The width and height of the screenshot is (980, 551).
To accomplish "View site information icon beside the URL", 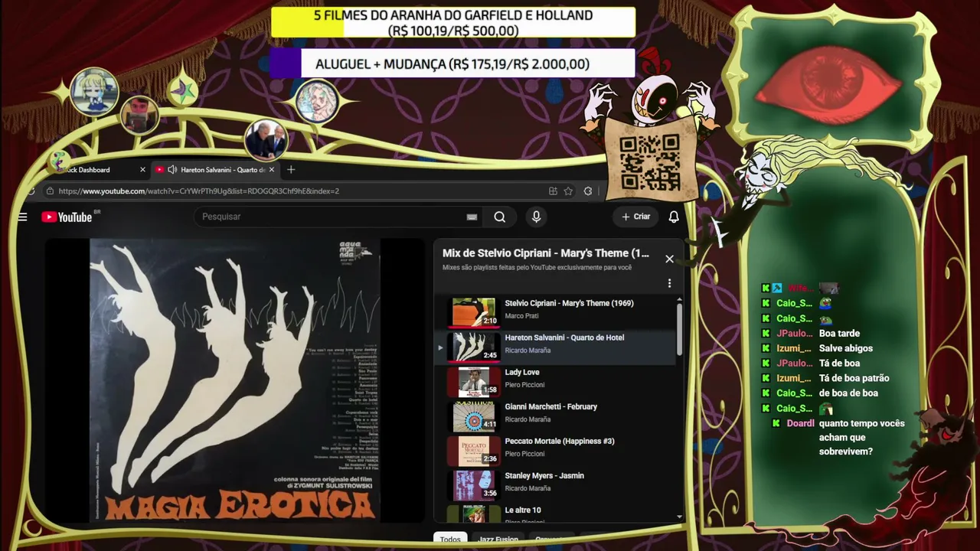I will click(50, 191).
